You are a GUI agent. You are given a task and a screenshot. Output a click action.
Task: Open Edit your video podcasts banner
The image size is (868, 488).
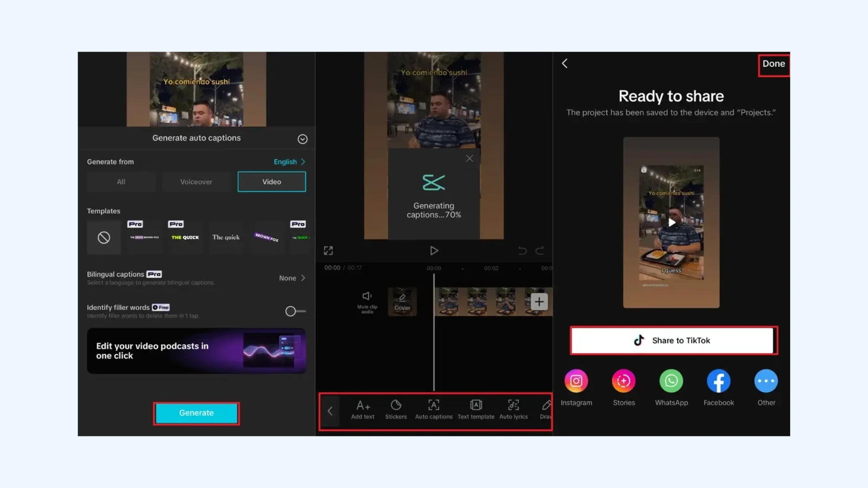click(196, 351)
